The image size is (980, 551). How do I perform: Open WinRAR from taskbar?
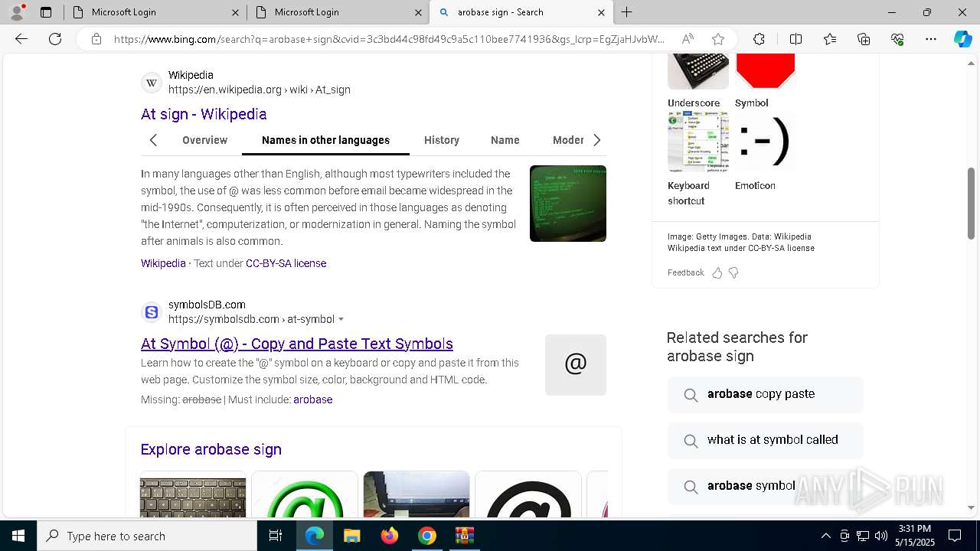[465, 536]
